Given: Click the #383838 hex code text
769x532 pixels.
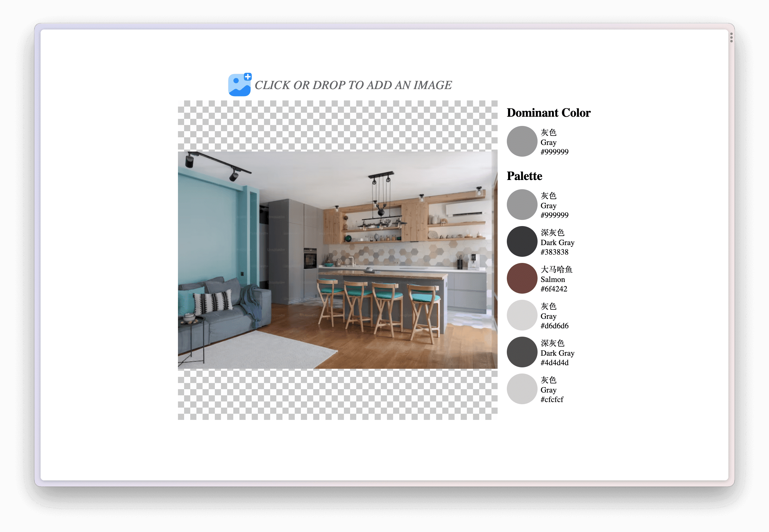Looking at the screenshot, I should coord(554,252).
